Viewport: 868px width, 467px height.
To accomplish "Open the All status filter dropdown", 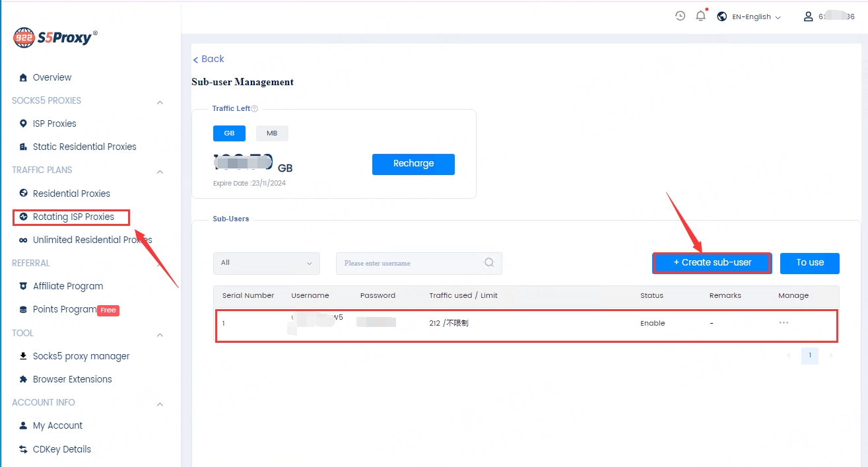I will click(266, 263).
